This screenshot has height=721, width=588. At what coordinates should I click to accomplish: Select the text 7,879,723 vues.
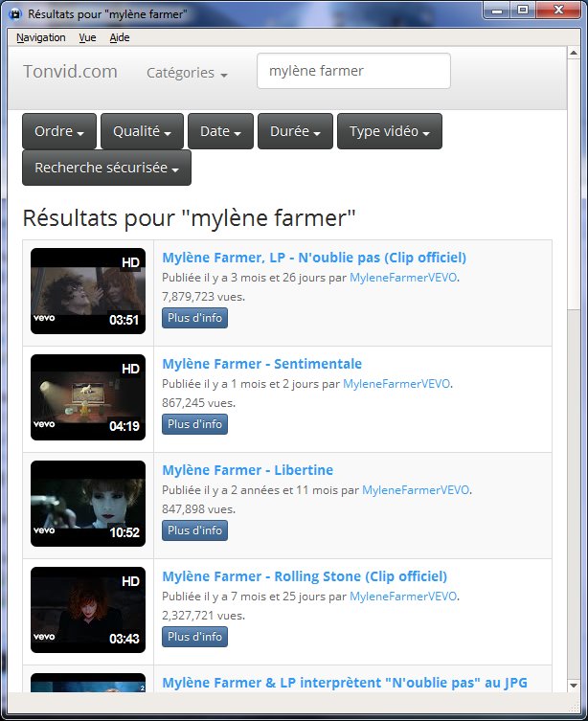pos(203,297)
